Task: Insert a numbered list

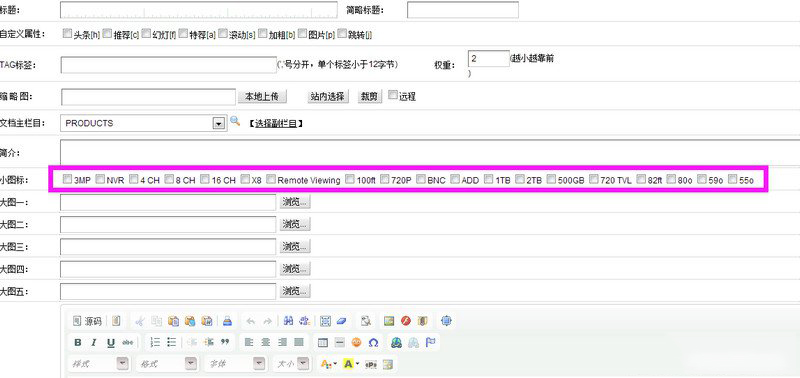Action: pyautogui.click(x=155, y=342)
